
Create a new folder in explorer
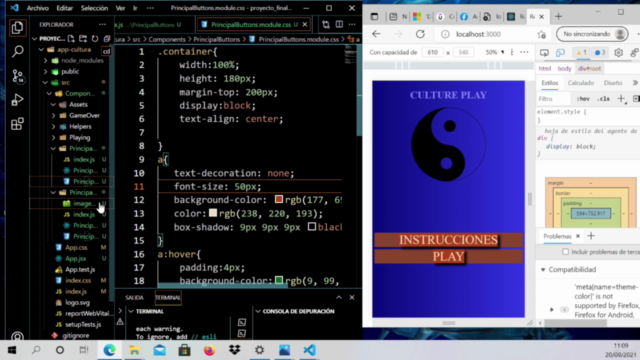point(83,39)
